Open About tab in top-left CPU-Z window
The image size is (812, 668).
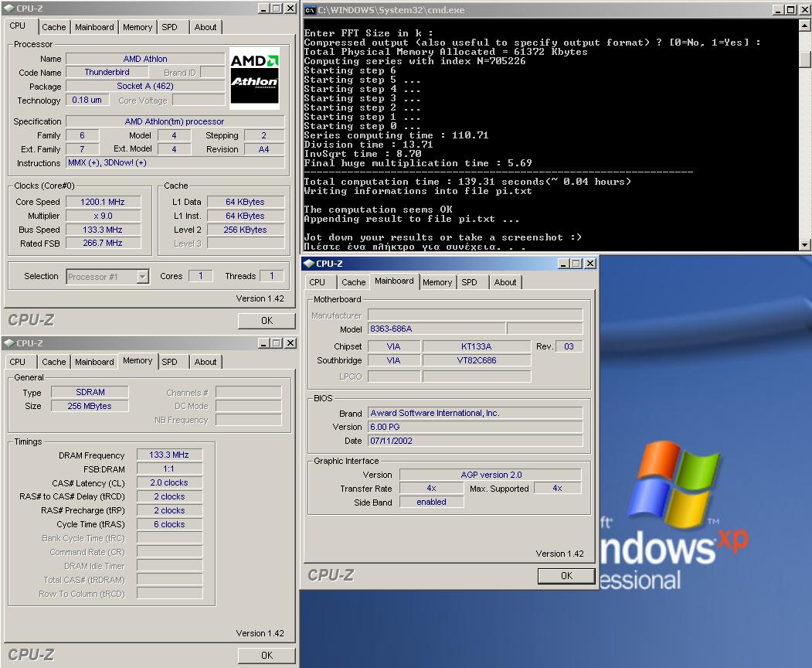point(206,27)
